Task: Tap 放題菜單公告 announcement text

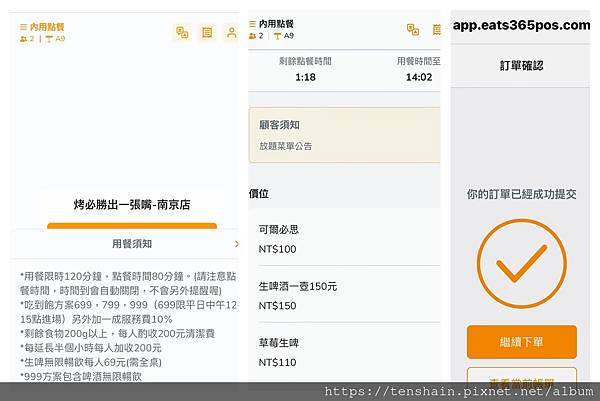Action: coord(285,146)
